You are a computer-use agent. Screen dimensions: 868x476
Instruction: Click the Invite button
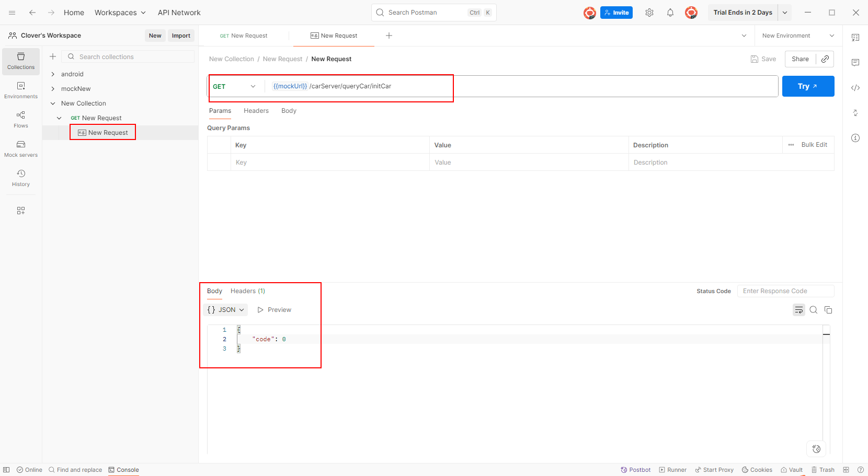pyautogui.click(x=616, y=13)
